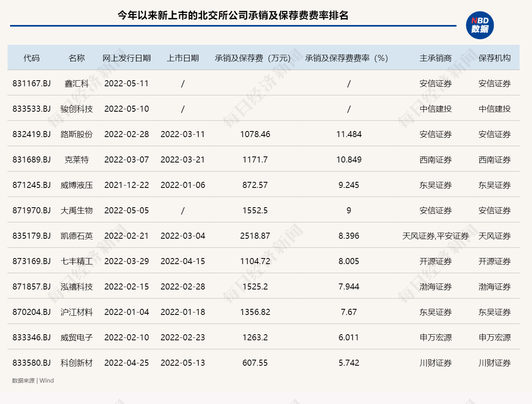Click fee value 1171.7
532x404 pixels.
coord(255,160)
